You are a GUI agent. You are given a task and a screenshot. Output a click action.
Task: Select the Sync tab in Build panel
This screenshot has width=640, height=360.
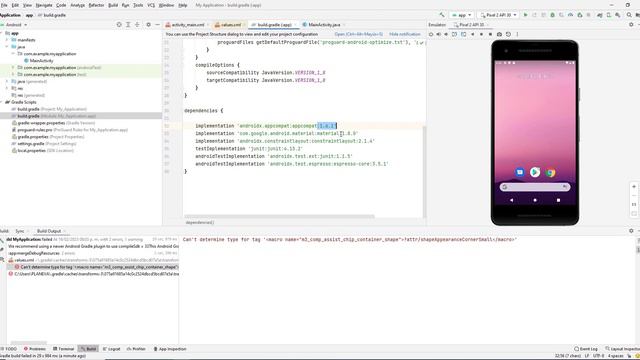[x=20, y=231]
